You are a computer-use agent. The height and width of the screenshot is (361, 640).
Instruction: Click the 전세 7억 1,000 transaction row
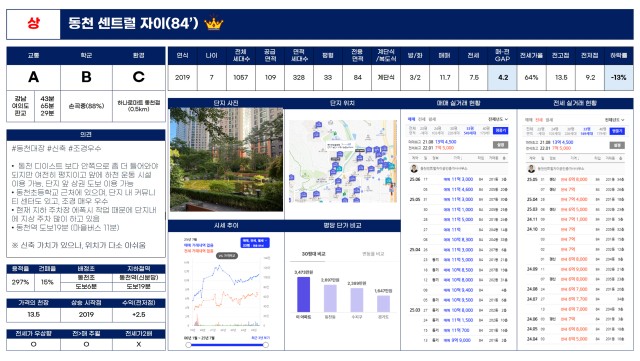576,219
